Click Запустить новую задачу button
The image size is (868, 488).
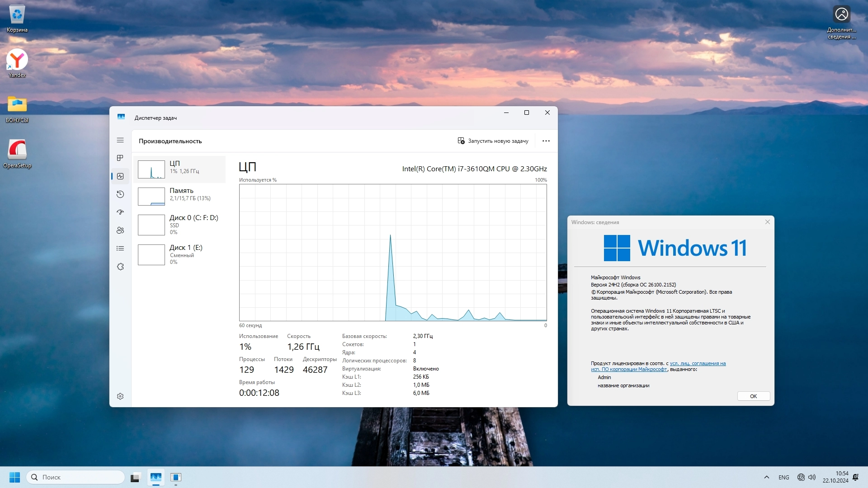pyautogui.click(x=493, y=141)
